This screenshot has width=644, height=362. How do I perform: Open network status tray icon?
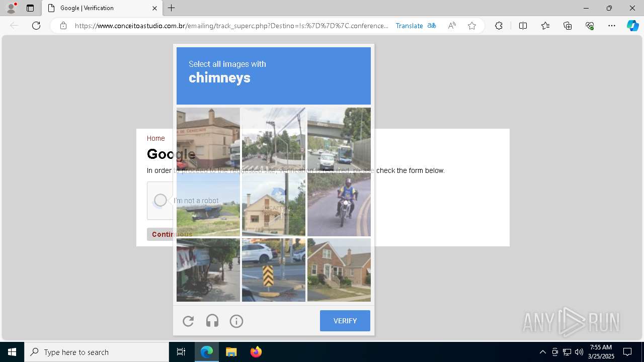(x=567, y=352)
